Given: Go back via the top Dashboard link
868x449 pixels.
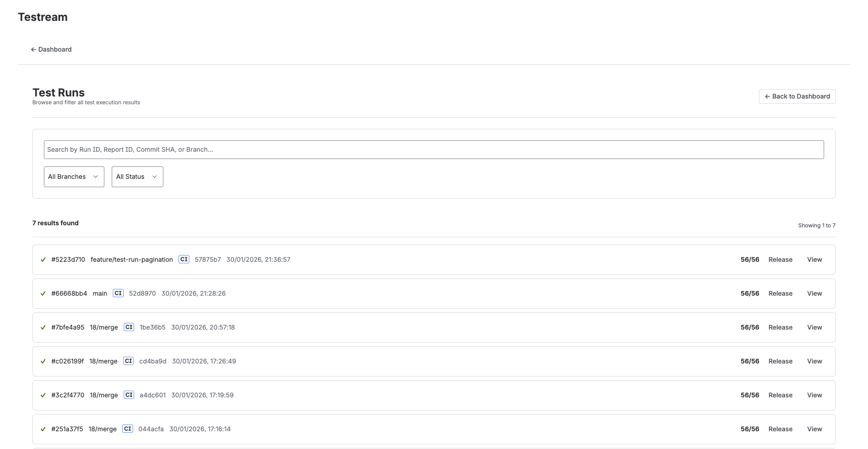Looking at the screenshot, I should [51, 50].
